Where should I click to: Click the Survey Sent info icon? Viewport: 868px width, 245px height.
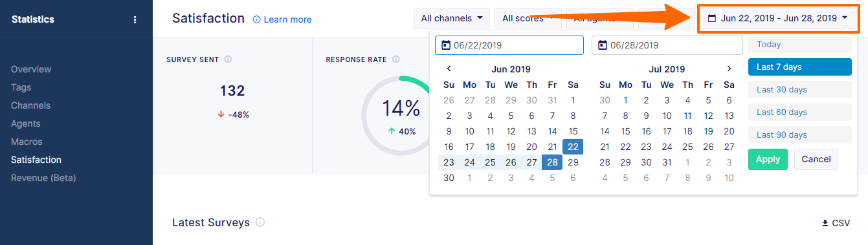click(228, 59)
